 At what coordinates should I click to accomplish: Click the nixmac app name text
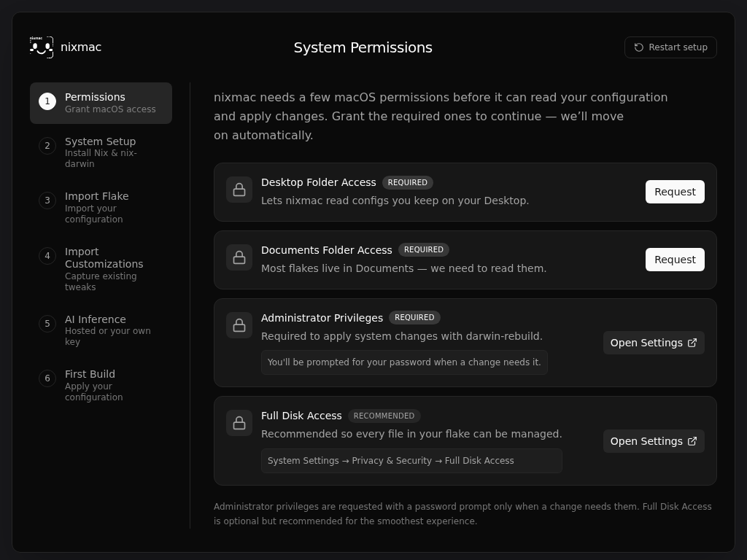[x=81, y=47]
